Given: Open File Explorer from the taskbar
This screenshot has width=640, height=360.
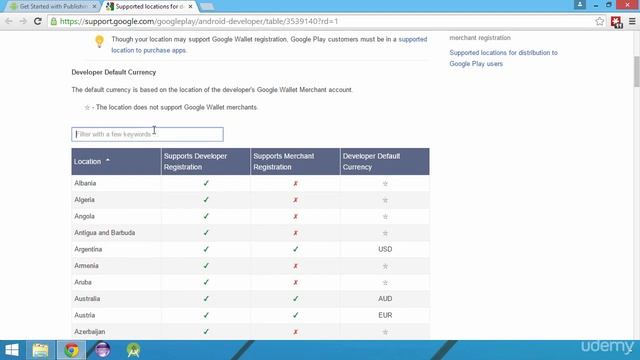Looking at the screenshot, I should [40, 350].
